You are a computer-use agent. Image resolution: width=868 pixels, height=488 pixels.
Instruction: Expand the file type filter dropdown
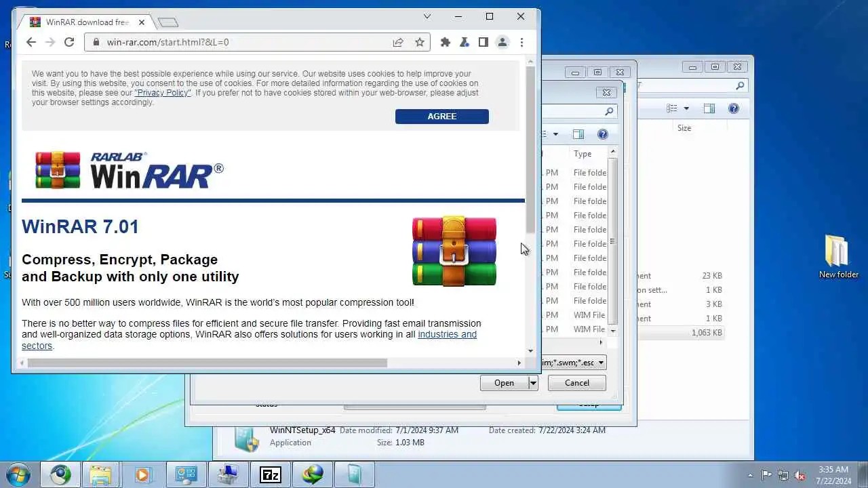click(x=600, y=363)
